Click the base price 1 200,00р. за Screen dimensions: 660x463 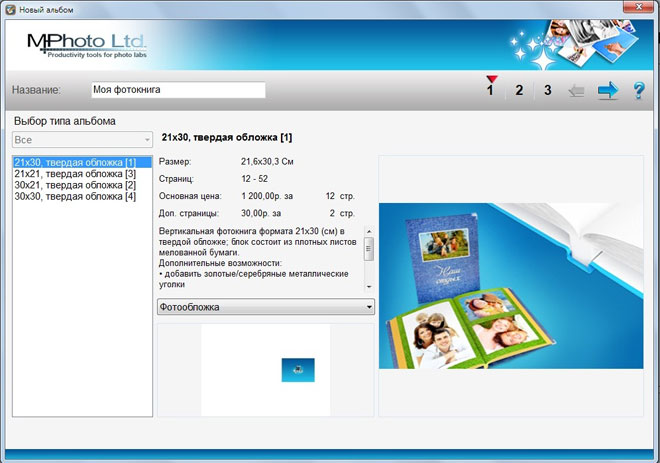pos(266,196)
